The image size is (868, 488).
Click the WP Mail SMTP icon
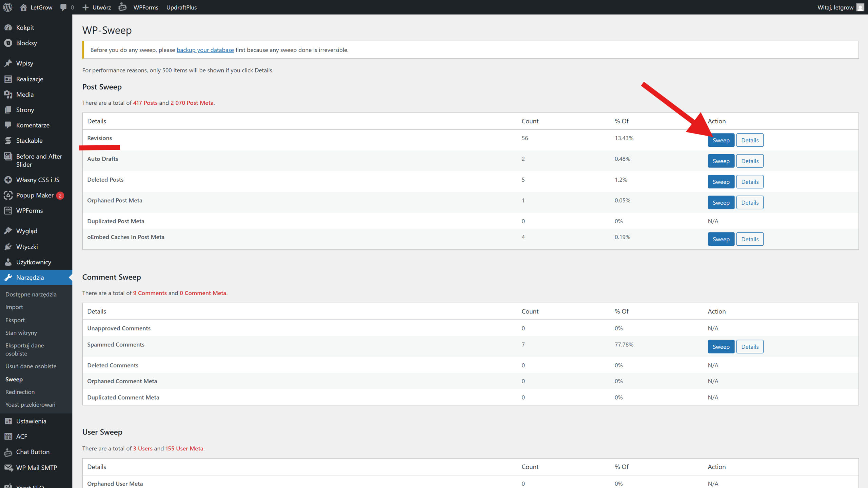point(8,467)
